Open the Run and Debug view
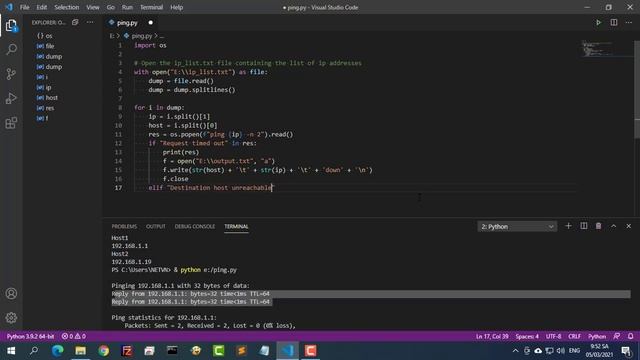 click(x=11, y=98)
